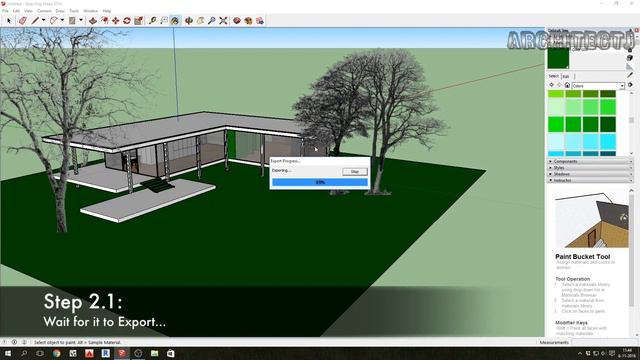Screen dimensions: 640x360
Task: Open File Explorer from the taskbar
Action: tap(154, 353)
